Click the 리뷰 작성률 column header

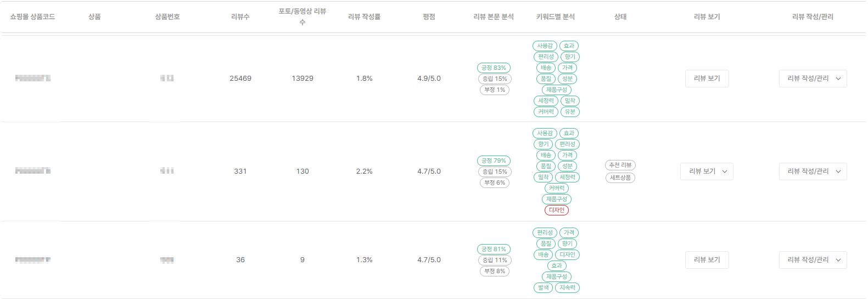pyautogui.click(x=364, y=17)
